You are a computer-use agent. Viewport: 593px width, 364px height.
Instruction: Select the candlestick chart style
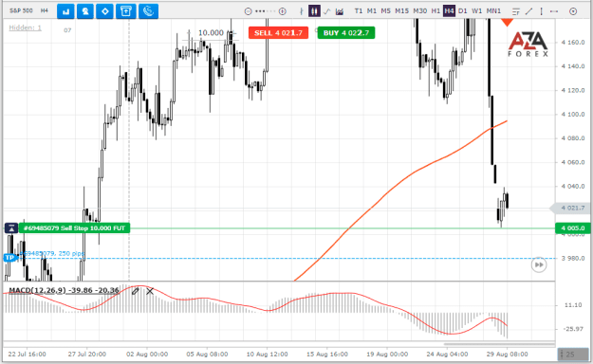tap(314, 11)
